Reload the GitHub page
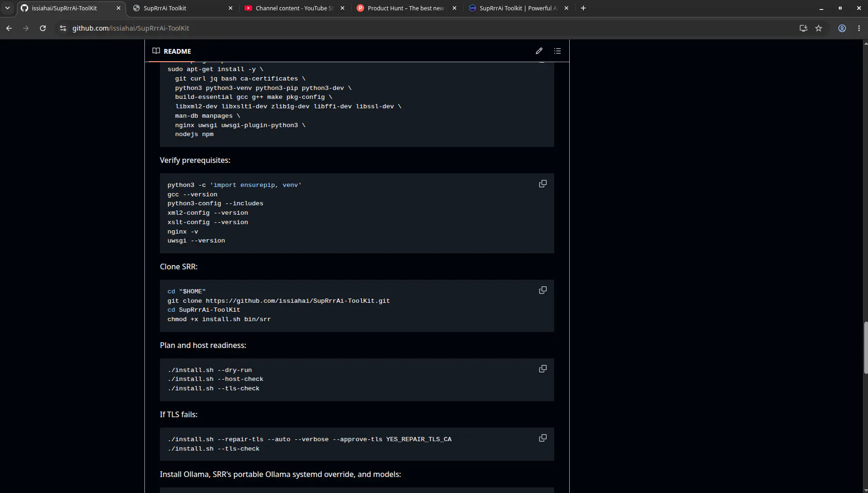This screenshot has width=868, height=493. 43,28
